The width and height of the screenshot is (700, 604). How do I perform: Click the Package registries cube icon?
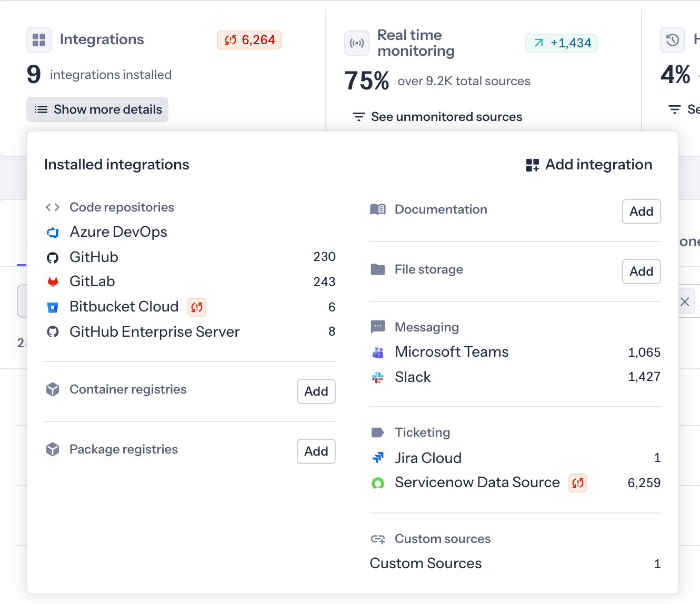coord(53,449)
